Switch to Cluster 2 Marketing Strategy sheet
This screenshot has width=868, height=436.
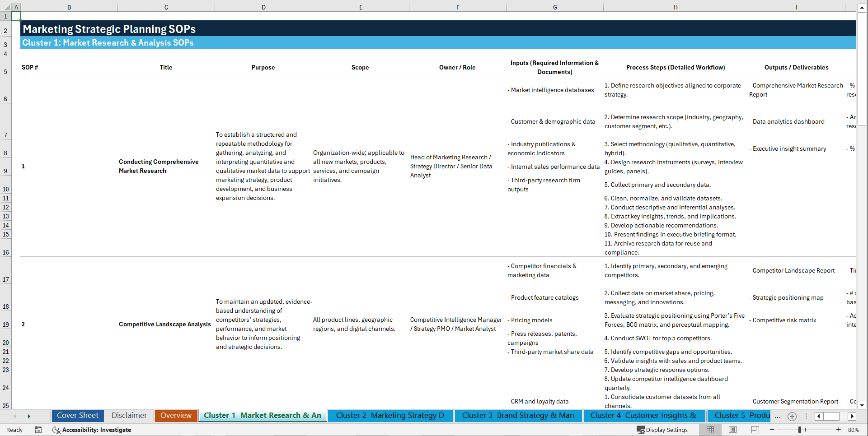tap(389, 415)
